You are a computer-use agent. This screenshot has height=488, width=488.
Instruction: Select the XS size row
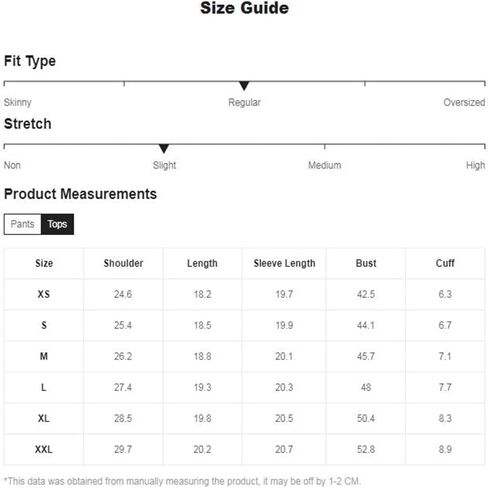[x=244, y=294]
